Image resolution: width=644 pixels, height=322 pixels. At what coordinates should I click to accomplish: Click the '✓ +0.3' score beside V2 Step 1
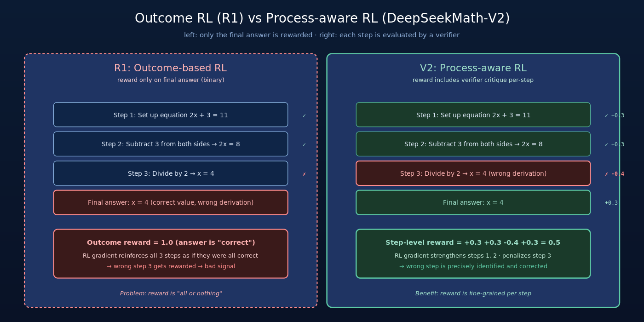pyautogui.click(x=614, y=115)
